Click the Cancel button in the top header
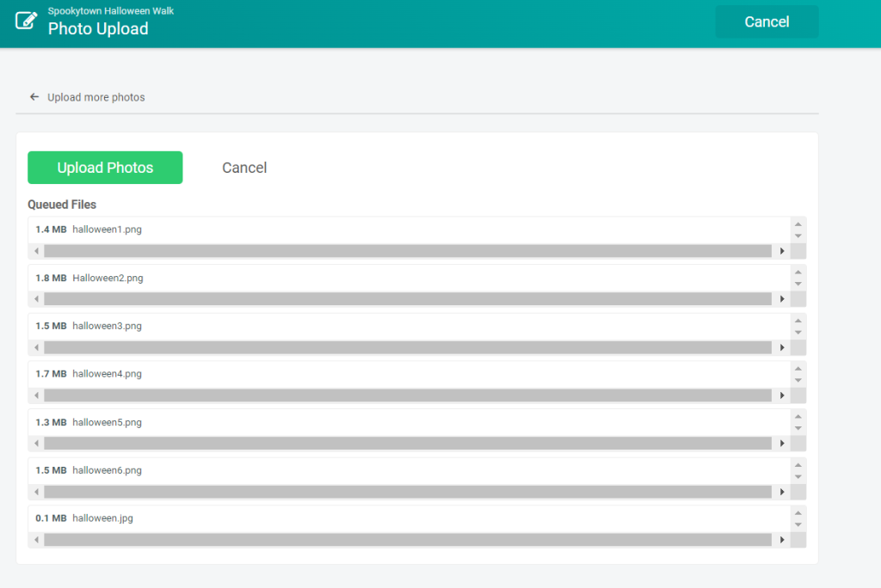 click(x=767, y=21)
